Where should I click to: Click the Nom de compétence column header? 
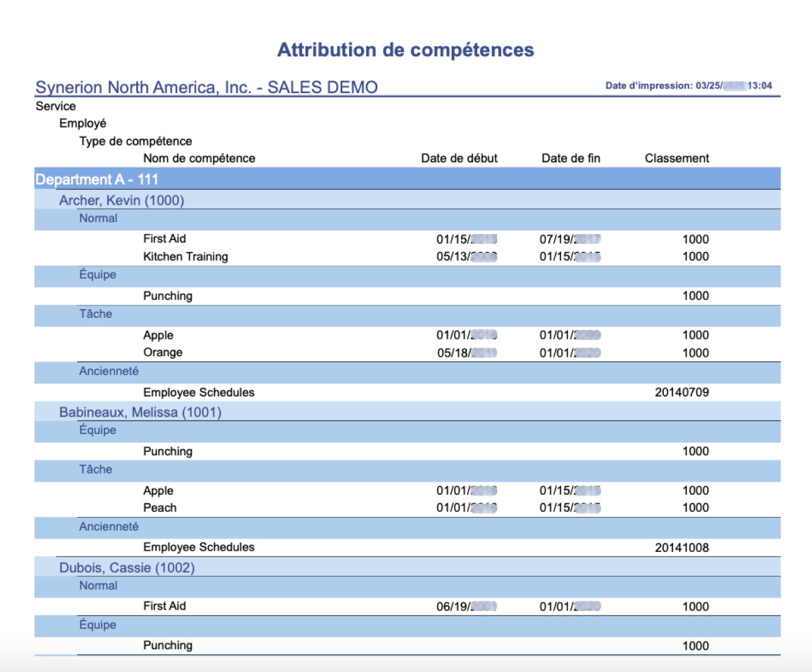tap(199, 158)
